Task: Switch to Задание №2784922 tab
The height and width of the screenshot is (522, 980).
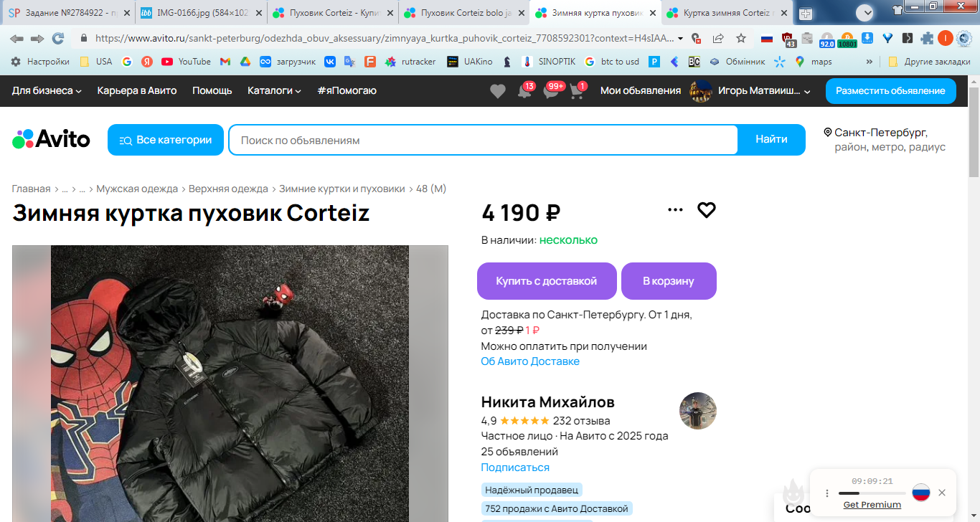Action: click(x=70, y=14)
